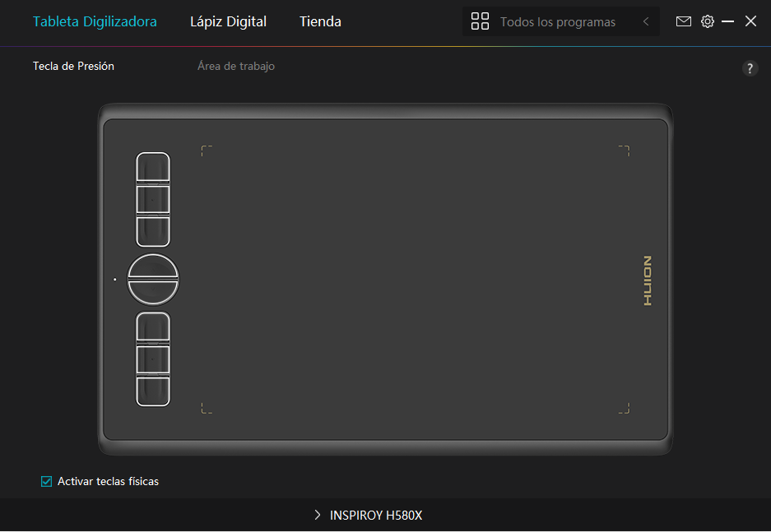Image resolution: width=771 pixels, height=532 pixels.
Task: Click the Activar teclas físicas label
Action: pyautogui.click(x=108, y=481)
